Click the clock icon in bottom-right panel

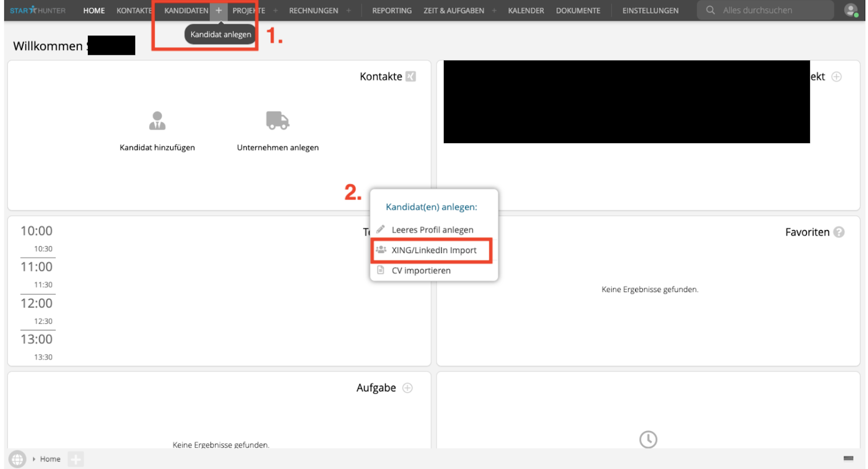648,439
